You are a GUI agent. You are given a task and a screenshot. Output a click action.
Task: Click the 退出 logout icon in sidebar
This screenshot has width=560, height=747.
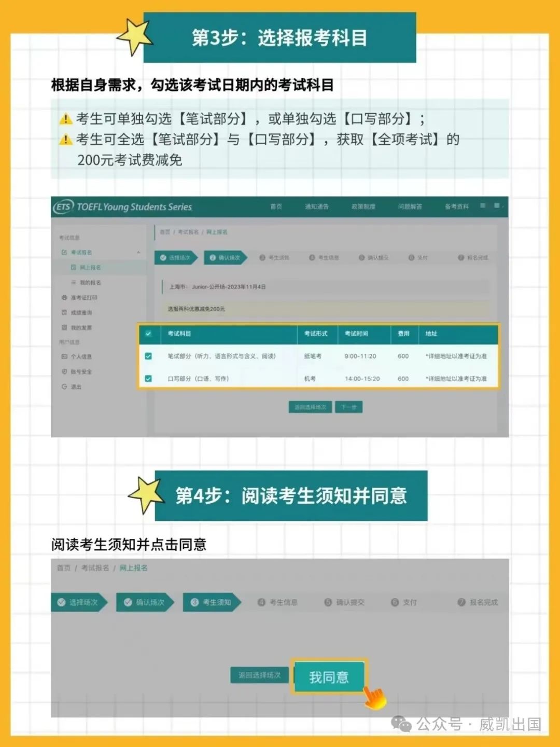pyautogui.click(x=64, y=387)
